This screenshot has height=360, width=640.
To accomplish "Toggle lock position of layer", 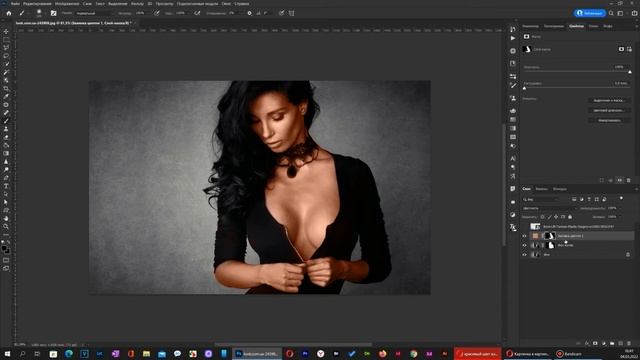I will click(556, 217).
